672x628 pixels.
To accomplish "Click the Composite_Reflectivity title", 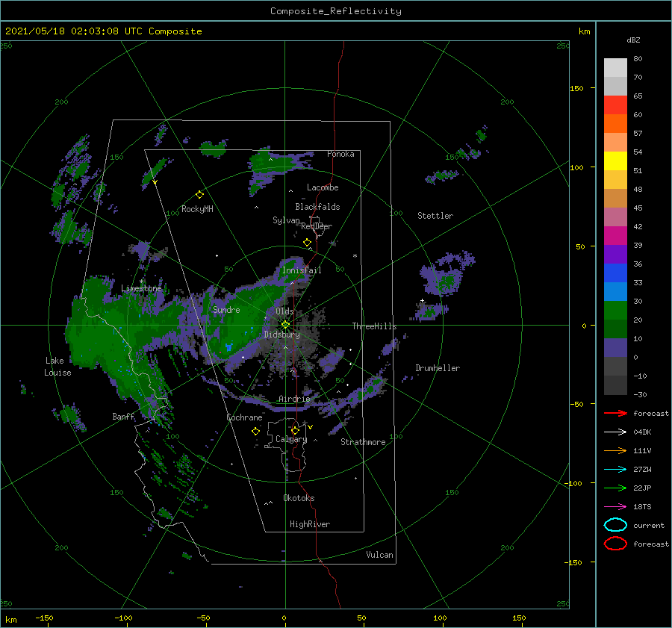I will (336, 11).
